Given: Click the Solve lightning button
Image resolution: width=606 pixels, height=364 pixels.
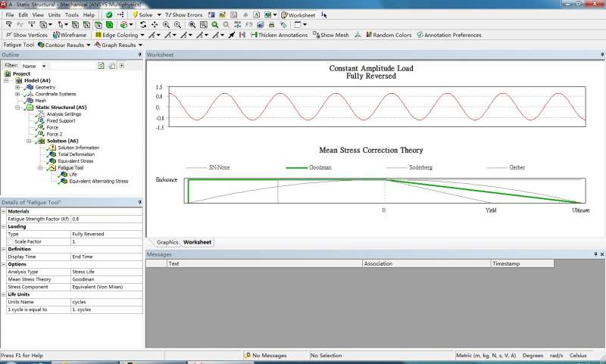Looking at the screenshot, I should tap(135, 14).
